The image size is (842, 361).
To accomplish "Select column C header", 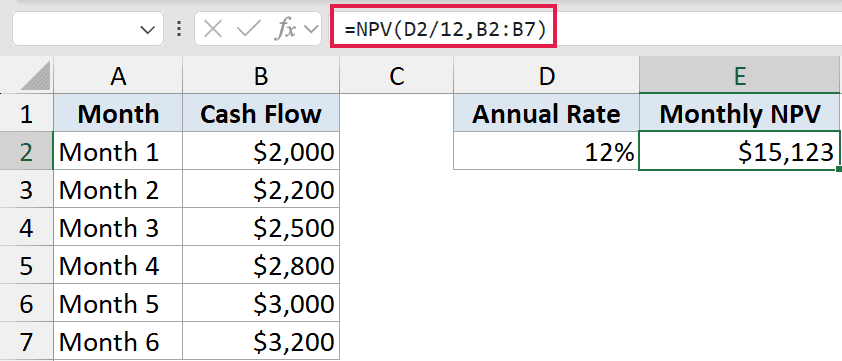I will pos(397,76).
